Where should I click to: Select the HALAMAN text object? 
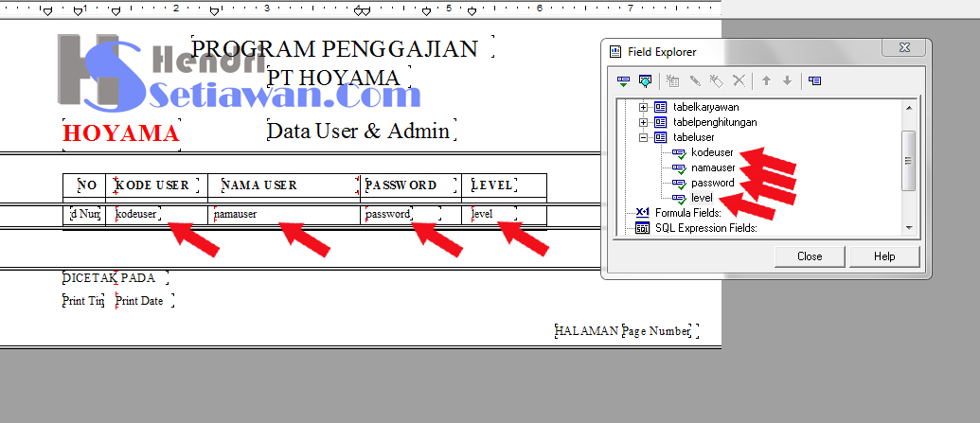coord(587,331)
